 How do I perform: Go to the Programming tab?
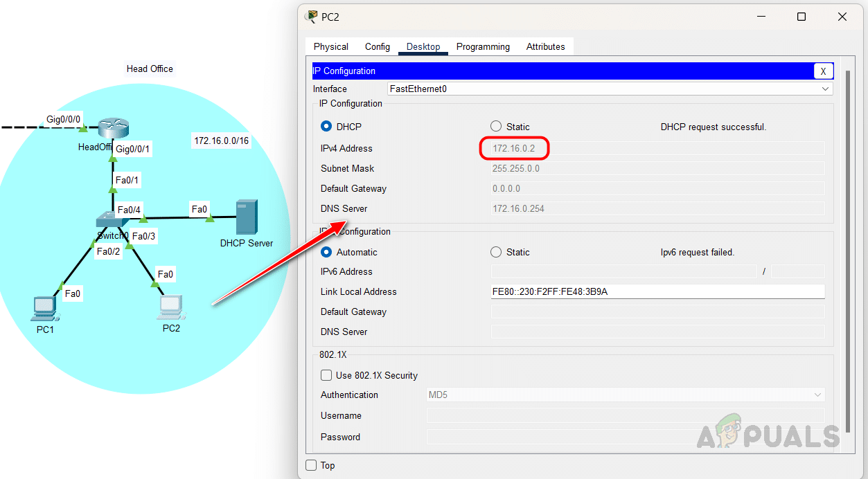[483, 46]
